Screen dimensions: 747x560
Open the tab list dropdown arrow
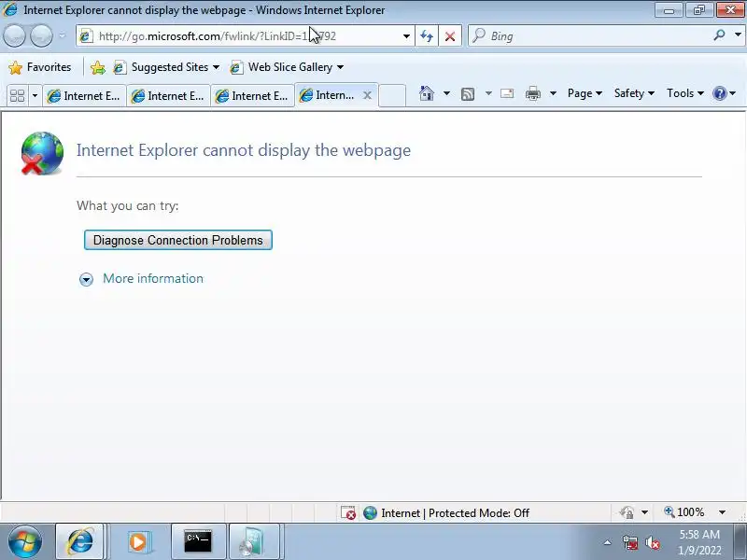(35, 96)
